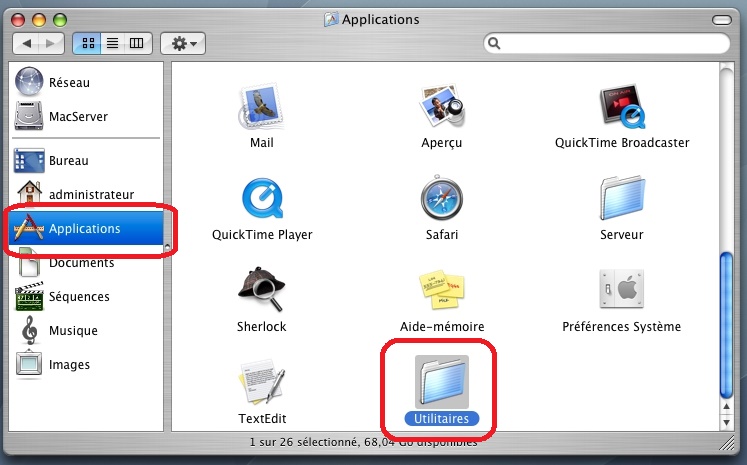Open the Serveur folder
Screen dimensions: 747x465
622,198
